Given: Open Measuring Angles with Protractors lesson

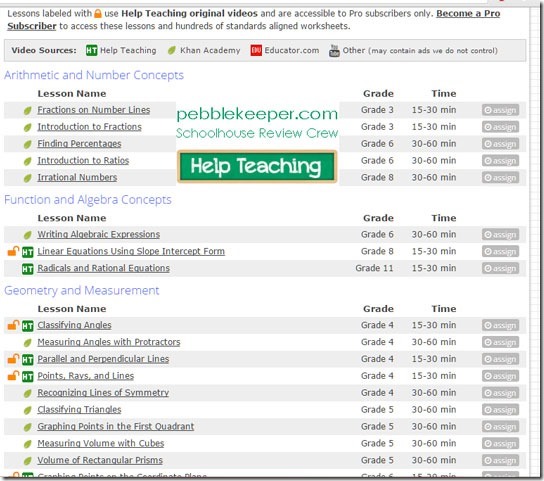Looking at the screenshot, I should (x=109, y=342).
